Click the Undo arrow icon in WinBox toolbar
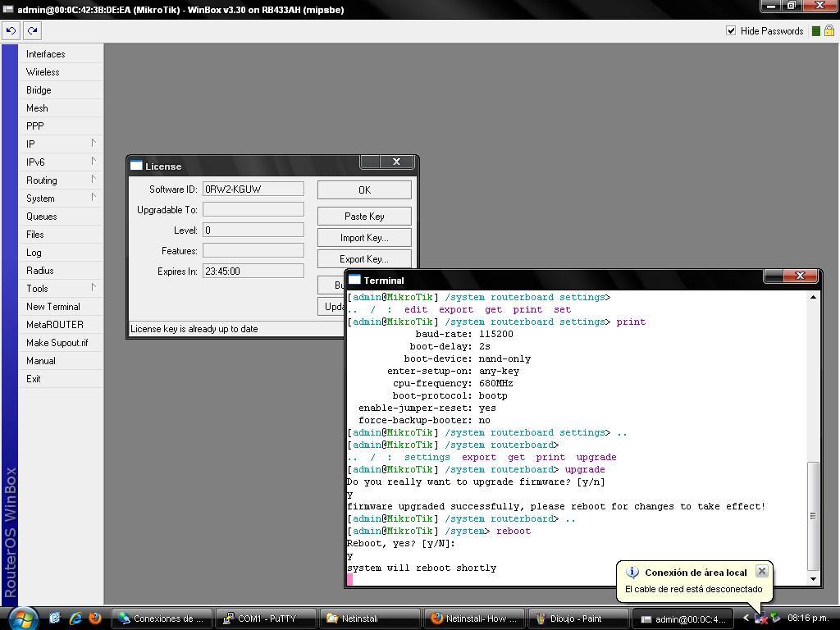Screen dimensions: 840x630 tap(11, 30)
